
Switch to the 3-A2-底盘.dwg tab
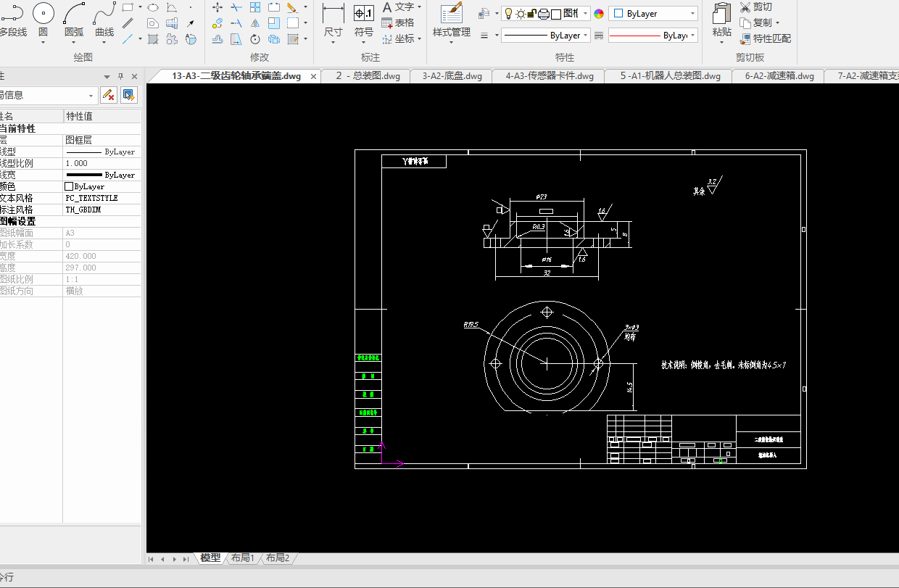click(x=452, y=76)
